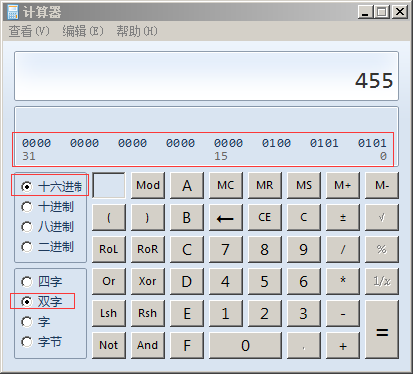The image size is (413, 374).
Task: Click the number 2 button
Action: (265, 313)
